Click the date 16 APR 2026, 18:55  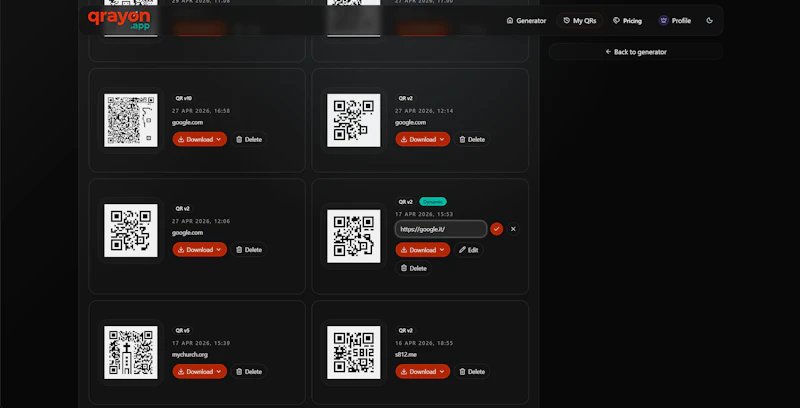coord(424,343)
